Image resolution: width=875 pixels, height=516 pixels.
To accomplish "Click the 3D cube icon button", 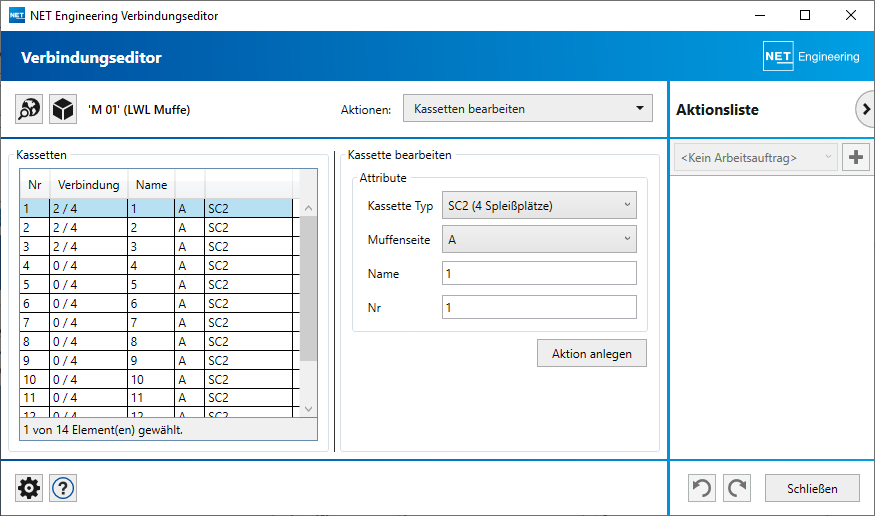I will pos(63,109).
